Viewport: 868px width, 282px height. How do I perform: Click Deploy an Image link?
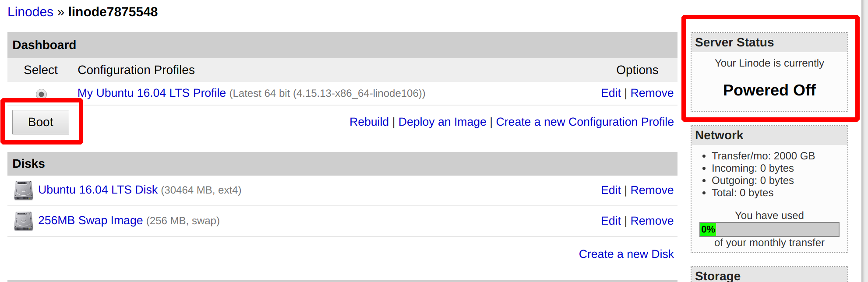click(x=442, y=122)
